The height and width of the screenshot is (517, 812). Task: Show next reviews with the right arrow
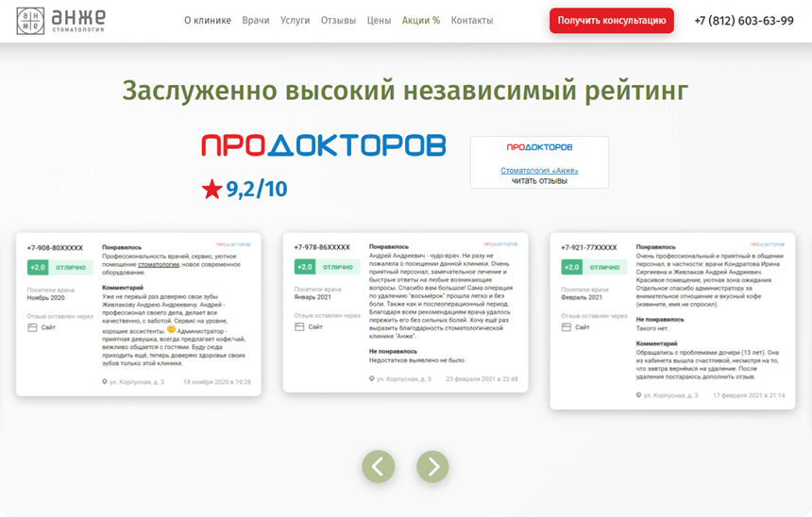(432, 466)
